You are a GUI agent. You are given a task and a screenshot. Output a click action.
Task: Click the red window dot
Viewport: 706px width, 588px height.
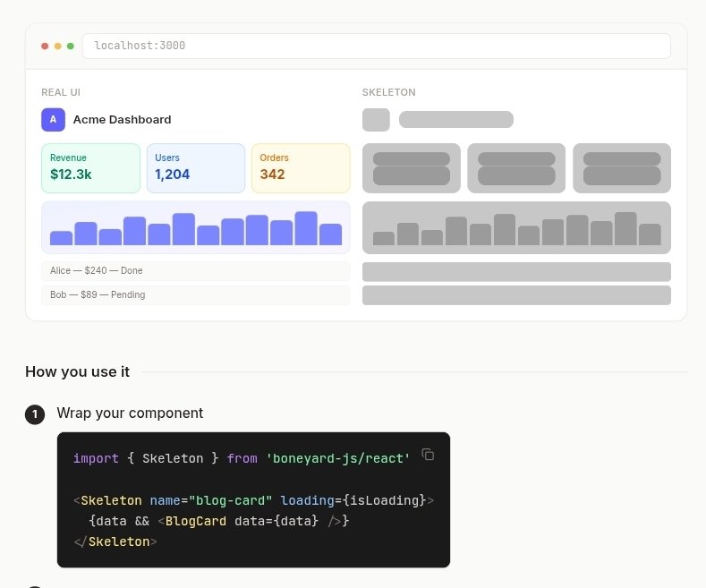[45, 46]
